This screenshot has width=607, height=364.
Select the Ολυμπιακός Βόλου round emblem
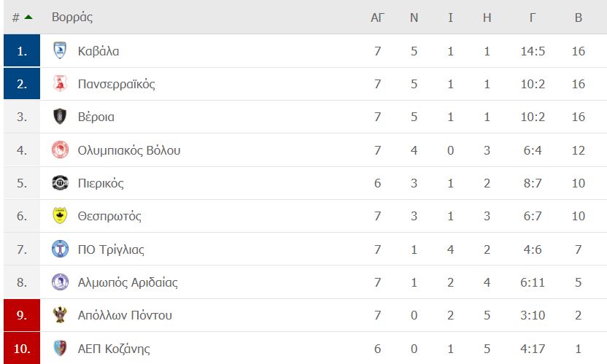[x=60, y=150]
